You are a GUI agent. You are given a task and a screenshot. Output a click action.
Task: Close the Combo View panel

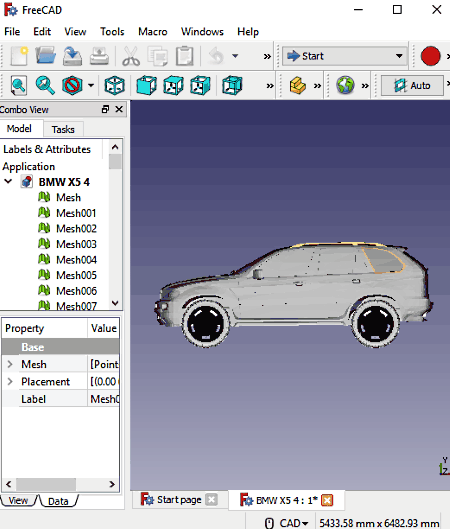point(119,109)
